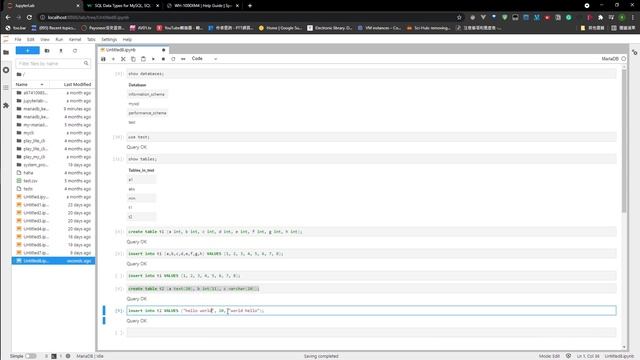Open the Help menu
The width and height of the screenshot is (640, 360).
click(127, 40)
